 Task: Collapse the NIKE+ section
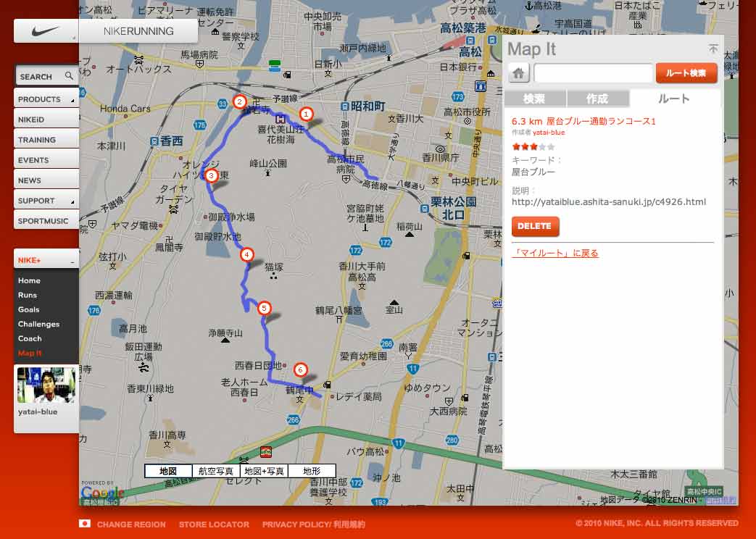(x=46, y=259)
